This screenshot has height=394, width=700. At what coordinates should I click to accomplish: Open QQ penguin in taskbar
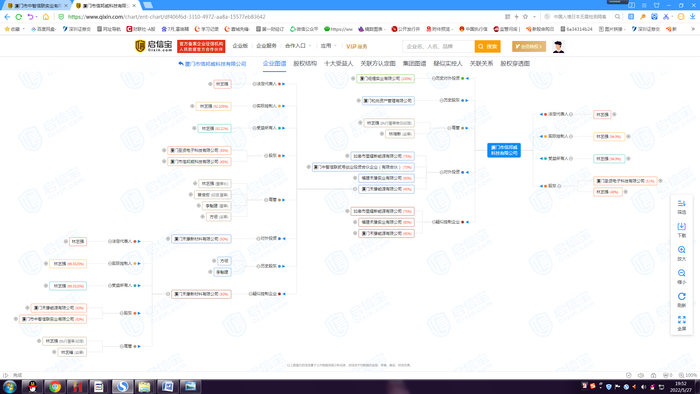[32, 386]
